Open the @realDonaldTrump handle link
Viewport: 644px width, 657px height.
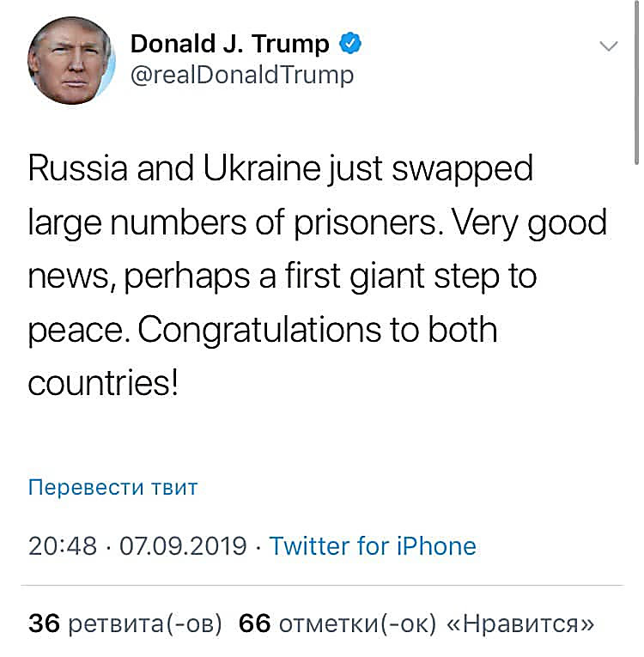pos(242,76)
